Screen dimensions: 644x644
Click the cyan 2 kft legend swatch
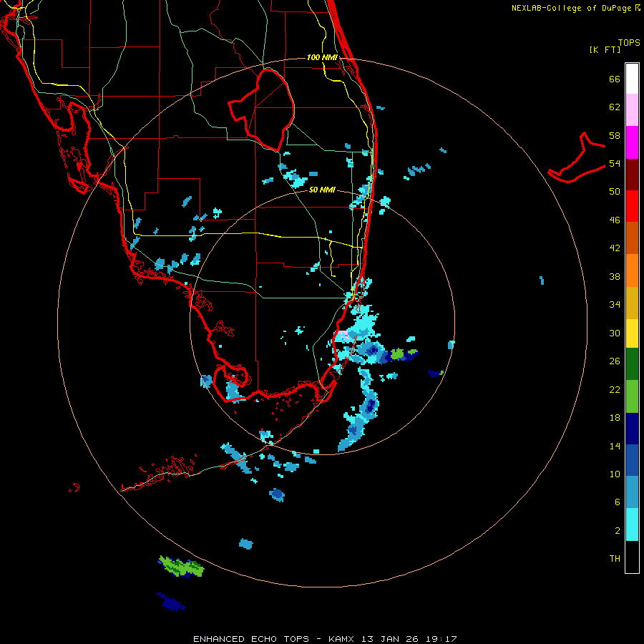tap(632, 525)
